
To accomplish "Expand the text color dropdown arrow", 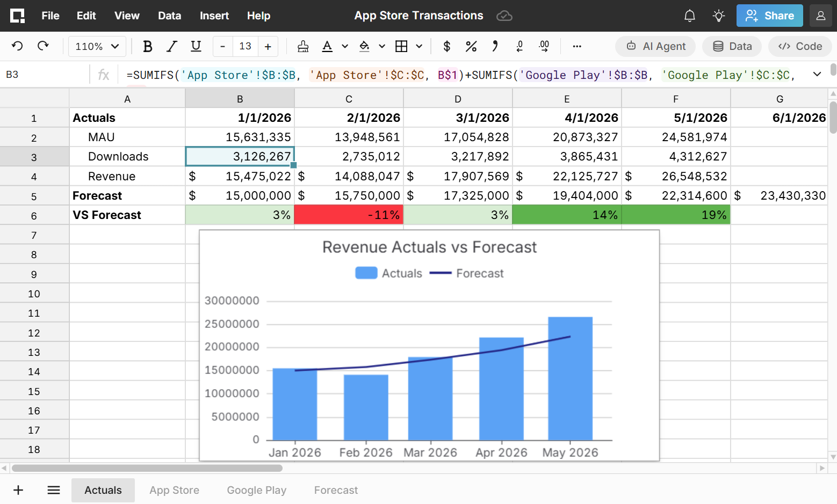I will (x=345, y=46).
